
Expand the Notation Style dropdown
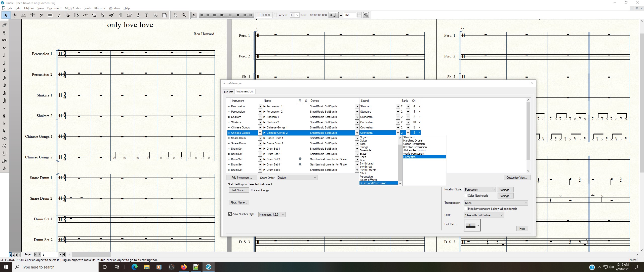coord(479,190)
